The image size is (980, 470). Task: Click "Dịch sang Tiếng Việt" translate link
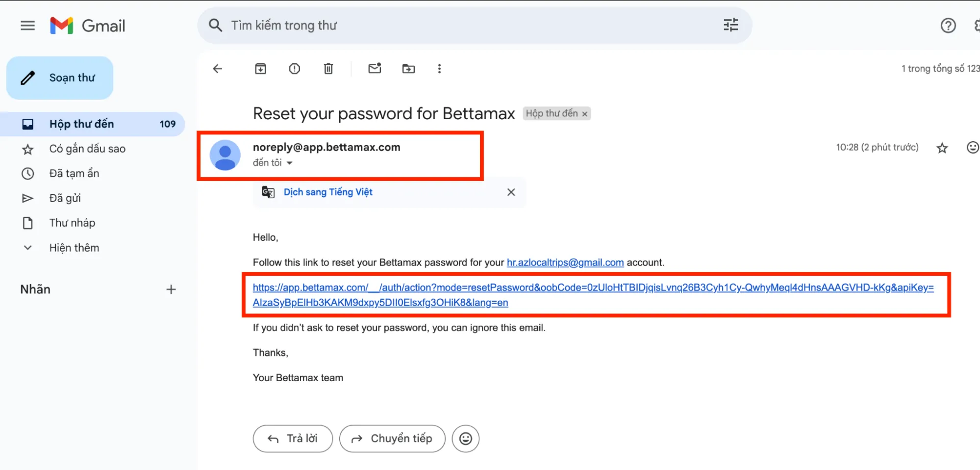[328, 192]
